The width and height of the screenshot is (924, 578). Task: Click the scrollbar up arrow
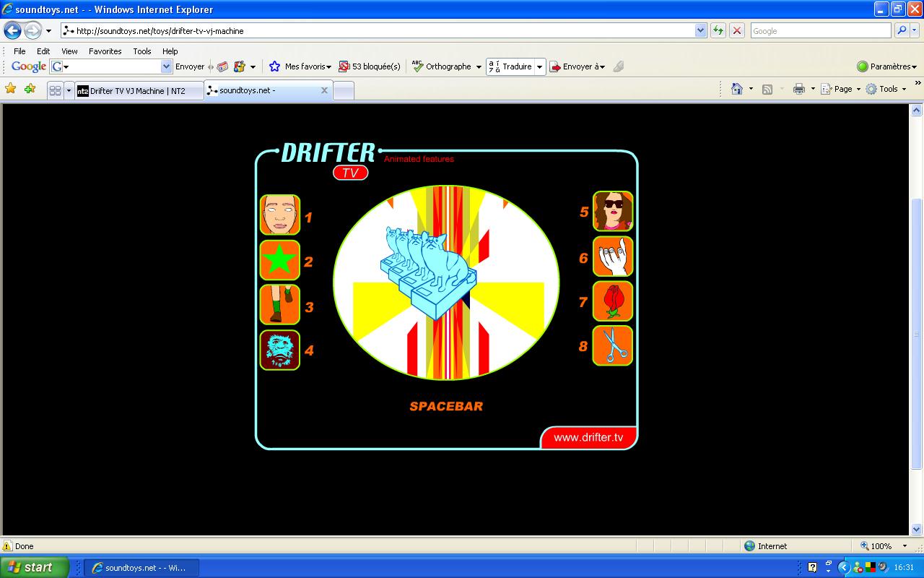click(917, 111)
